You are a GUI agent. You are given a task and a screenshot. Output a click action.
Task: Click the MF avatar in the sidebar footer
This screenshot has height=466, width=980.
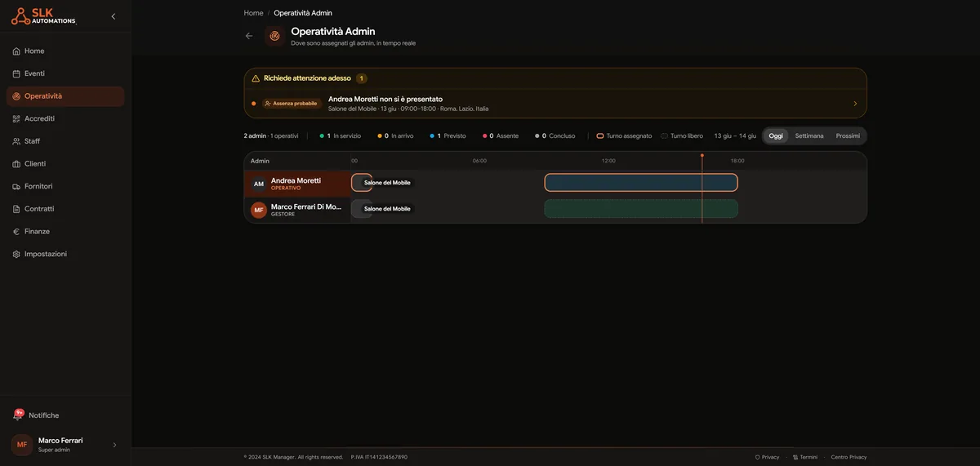[x=22, y=445]
